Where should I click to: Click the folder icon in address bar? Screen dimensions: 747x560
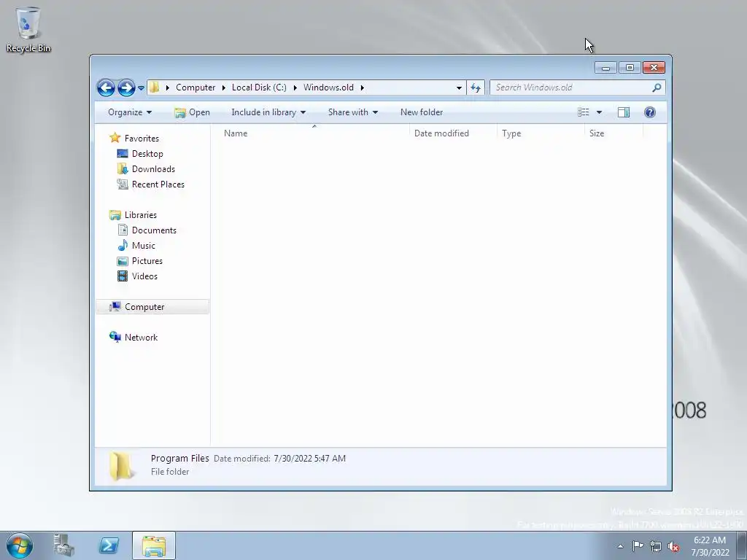[155, 87]
